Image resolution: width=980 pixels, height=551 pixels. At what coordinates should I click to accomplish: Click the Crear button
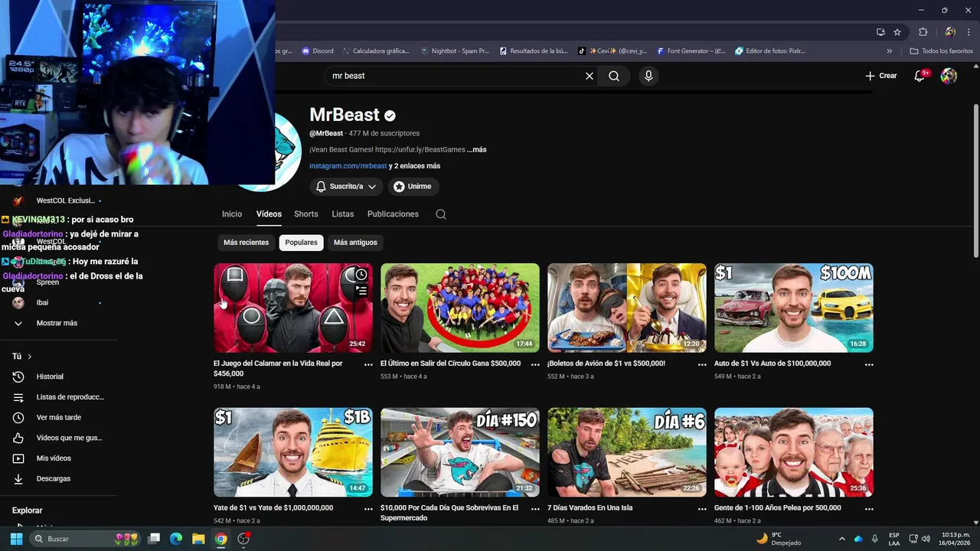coord(880,76)
